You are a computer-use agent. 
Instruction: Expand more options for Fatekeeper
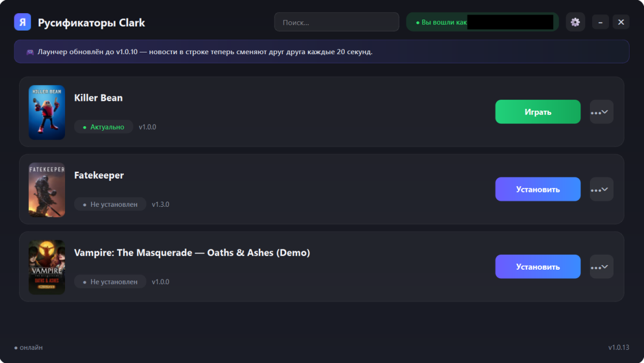coord(601,190)
